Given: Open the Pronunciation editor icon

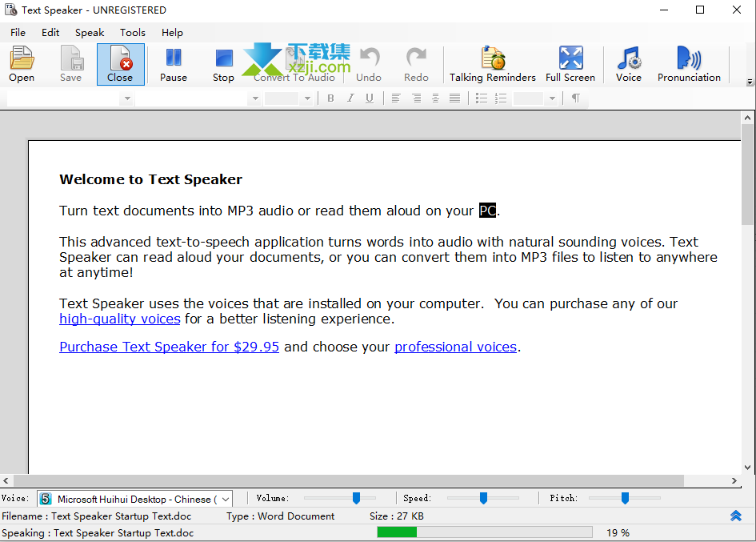Looking at the screenshot, I should coord(689,64).
